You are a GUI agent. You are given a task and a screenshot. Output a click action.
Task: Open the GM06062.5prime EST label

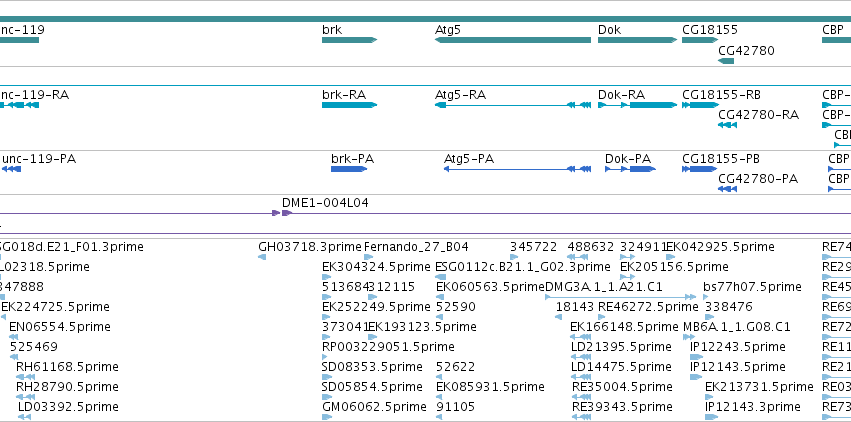374,406
